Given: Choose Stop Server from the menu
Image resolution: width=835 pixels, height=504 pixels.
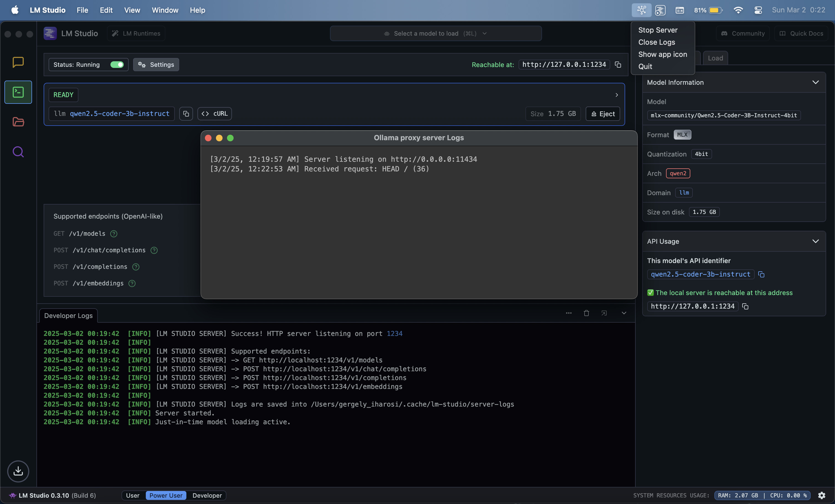Looking at the screenshot, I should click(658, 30).
